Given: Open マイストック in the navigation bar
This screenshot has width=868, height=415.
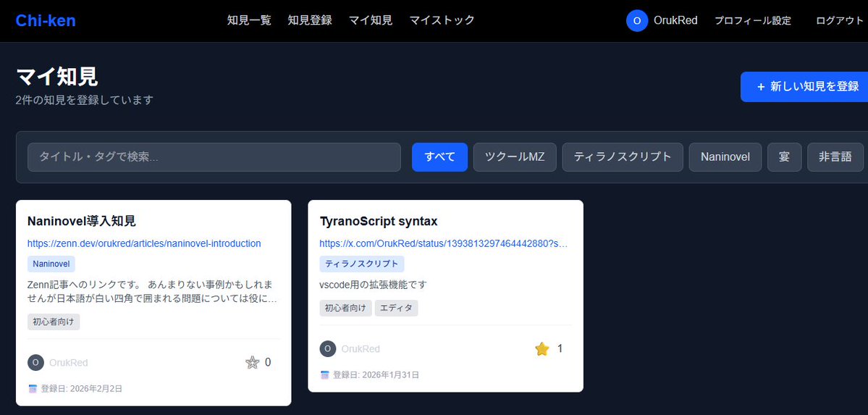Looking at the screenshot, I should (x=442, y=20).
